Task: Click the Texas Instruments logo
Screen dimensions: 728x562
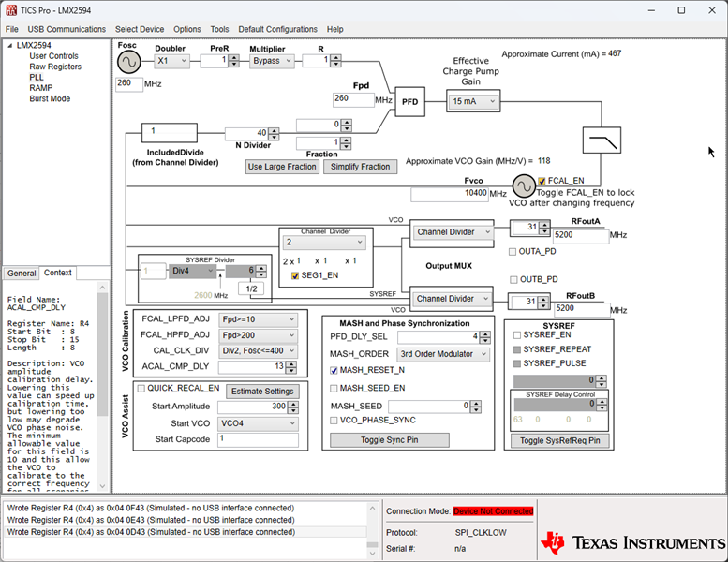Action: pyautogui.click(x=632, y=542)
